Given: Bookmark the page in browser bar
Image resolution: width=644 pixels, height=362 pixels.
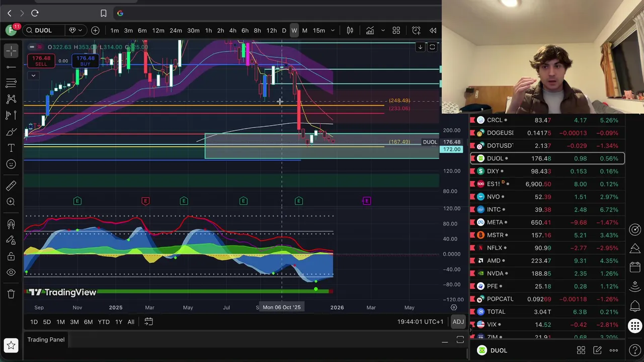Looking at the screenshot, I should click(103, 13).
